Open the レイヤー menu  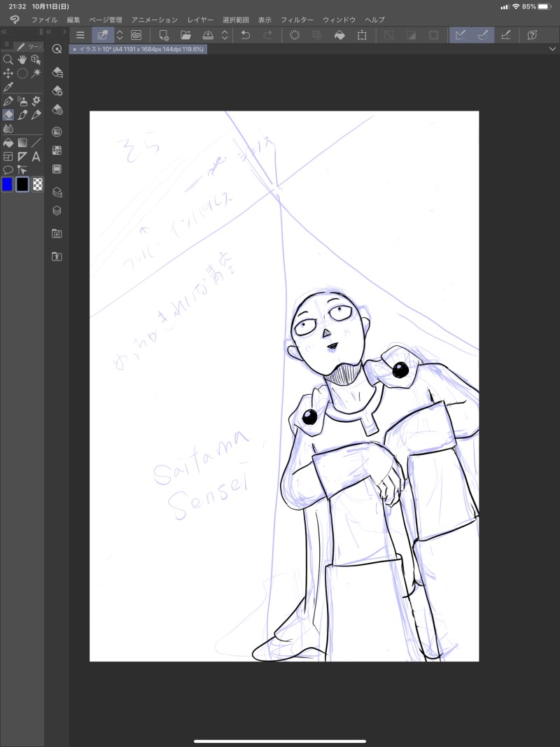pos(200,20)
